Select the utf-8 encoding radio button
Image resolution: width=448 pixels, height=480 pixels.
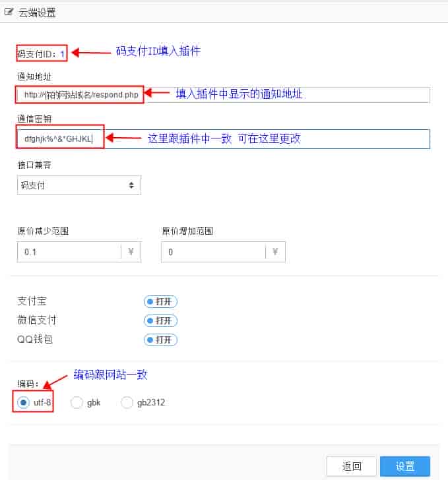point(24,402)
